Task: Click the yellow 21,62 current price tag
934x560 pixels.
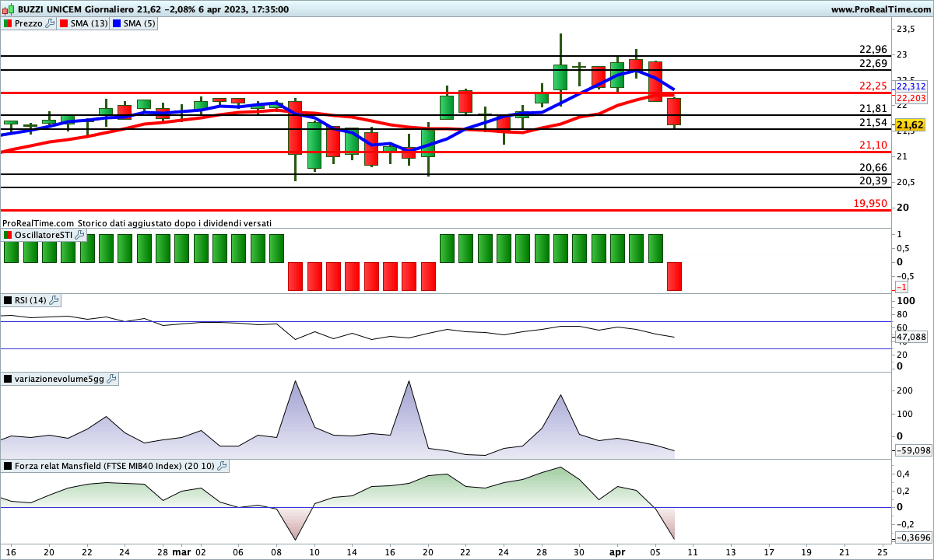Action: [909, 124]
